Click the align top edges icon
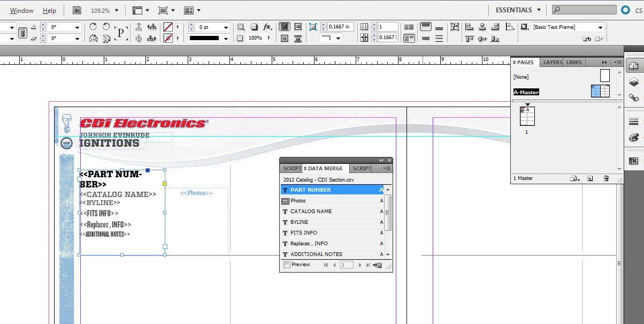The width and height of the screenshot is (644, 324). (x=469, y=39)
